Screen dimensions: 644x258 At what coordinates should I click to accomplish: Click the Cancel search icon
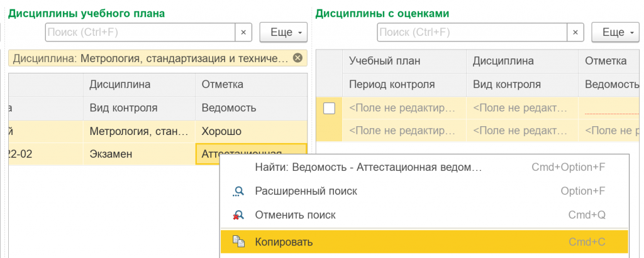coord(238,215)
